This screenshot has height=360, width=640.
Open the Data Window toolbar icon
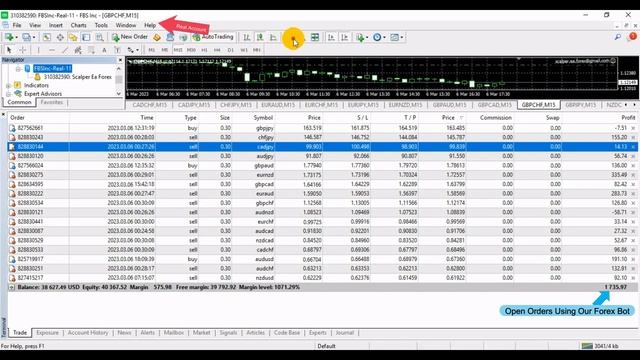point(60,37)
